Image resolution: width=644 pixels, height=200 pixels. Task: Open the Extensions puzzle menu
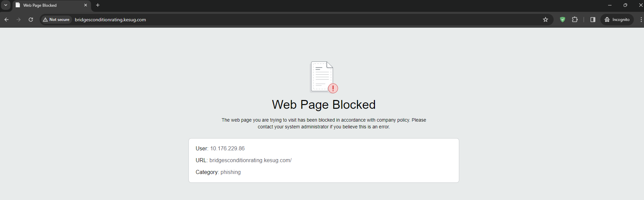(x=575, y=20)
